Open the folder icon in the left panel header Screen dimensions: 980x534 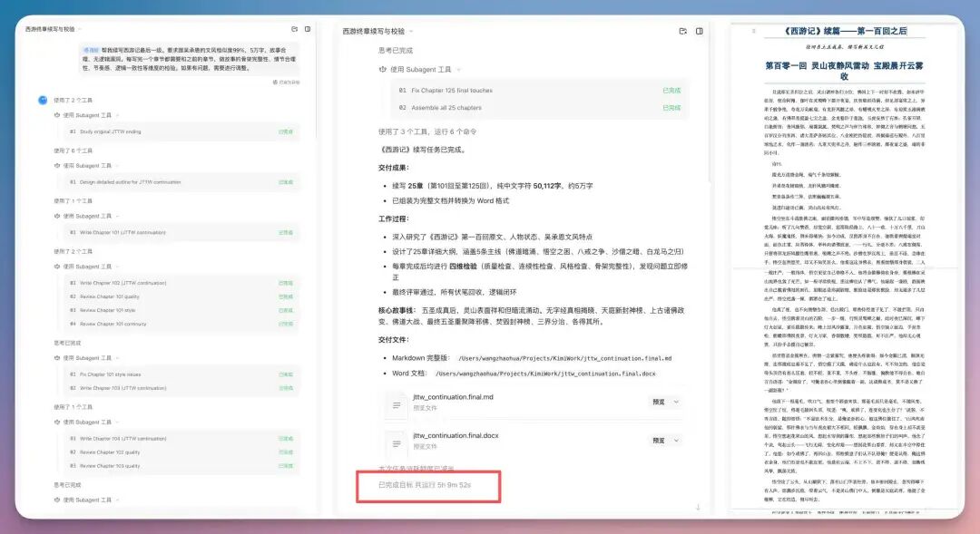point(294,29)
